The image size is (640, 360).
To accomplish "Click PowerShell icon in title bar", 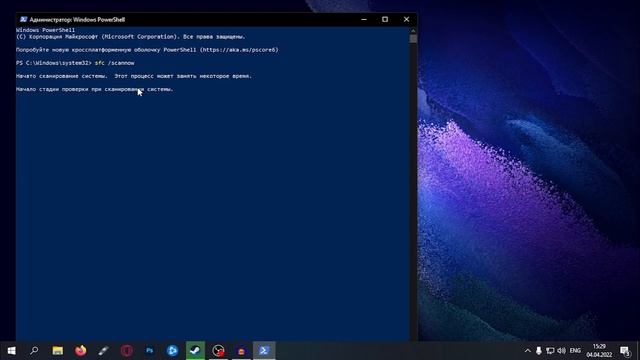I will (x=23, y=19).
